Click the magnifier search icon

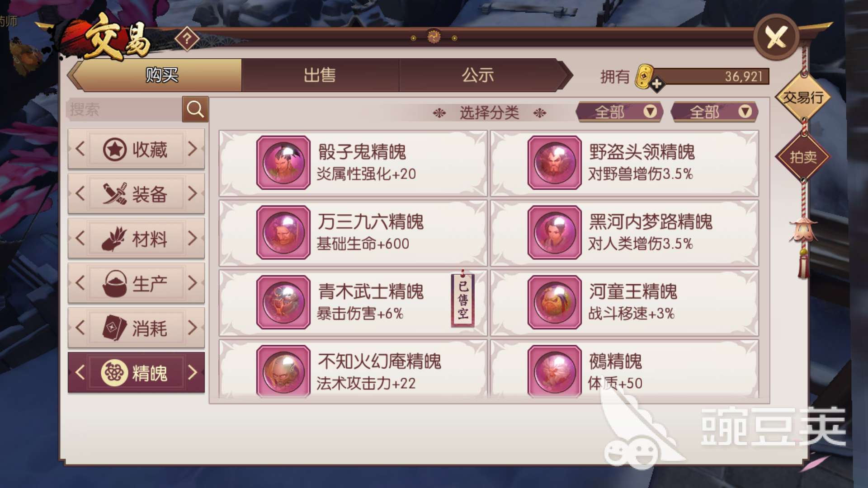click(195, 109)
